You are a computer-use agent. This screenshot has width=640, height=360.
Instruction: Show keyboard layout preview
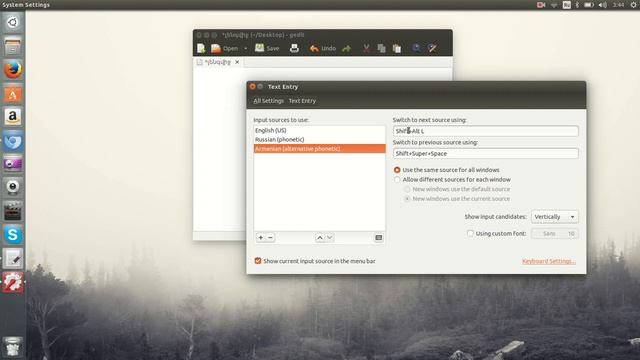(378, 238)
